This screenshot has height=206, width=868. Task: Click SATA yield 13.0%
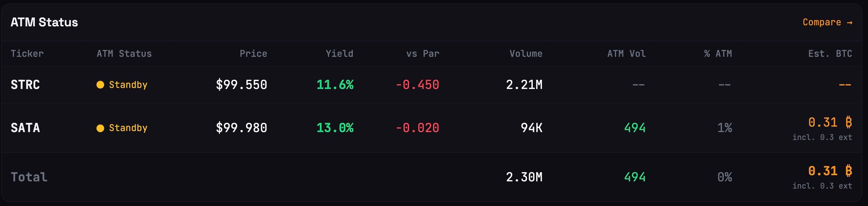tap(335, 128)
